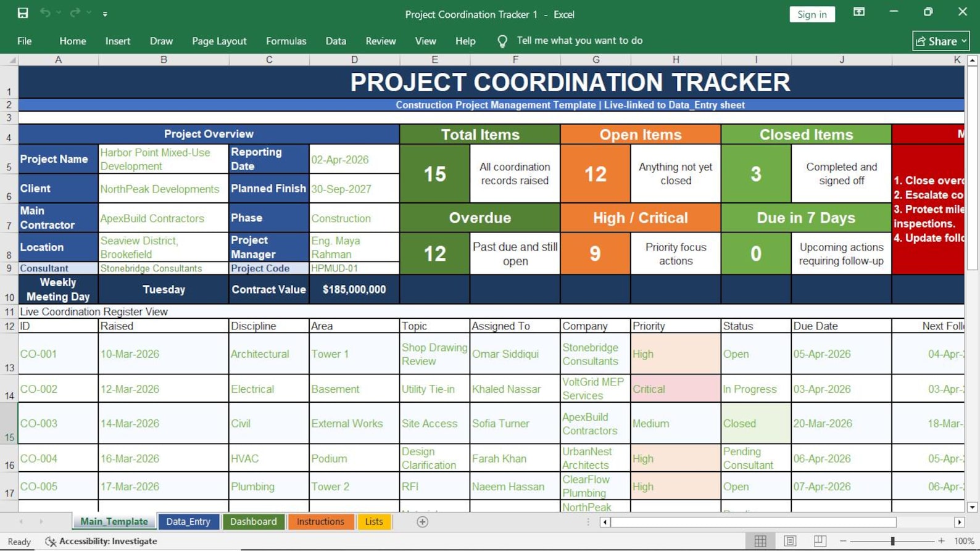Viewport: 980px width, 552px height.
Task: Click the Redo arrow icon
Action: (x=75, y=13)
